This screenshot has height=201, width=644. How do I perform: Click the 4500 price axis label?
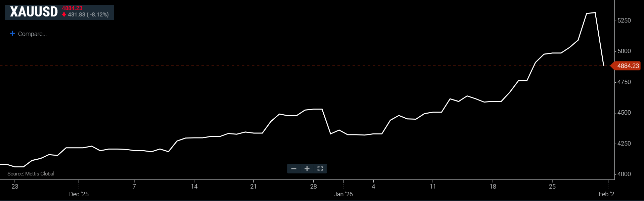click(624, 113)
